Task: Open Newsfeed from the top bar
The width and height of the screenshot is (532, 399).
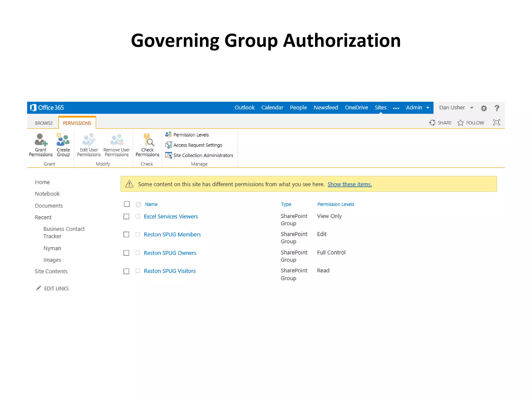Action: click(326, 108)
